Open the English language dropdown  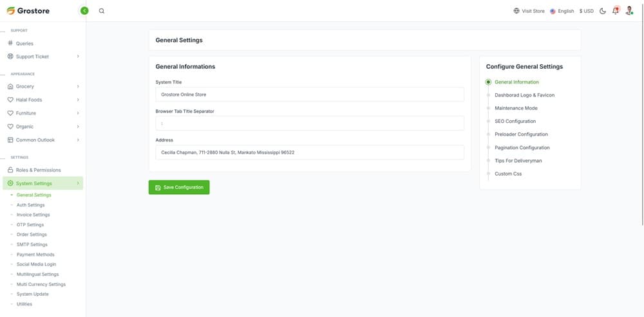562,11
